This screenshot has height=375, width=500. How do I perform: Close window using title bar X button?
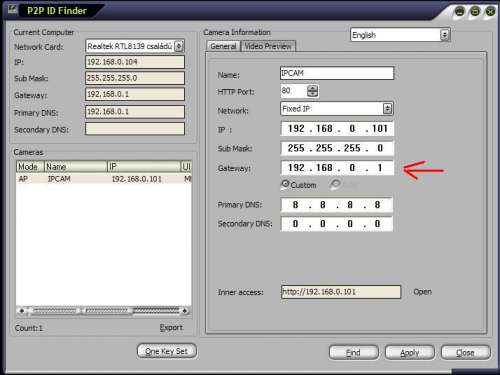pos(490,12)
